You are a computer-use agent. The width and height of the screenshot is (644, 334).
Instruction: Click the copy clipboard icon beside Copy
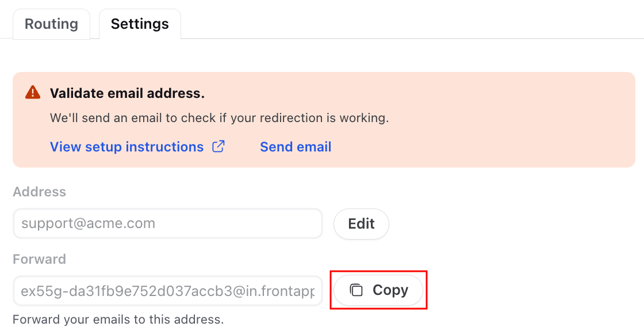(x=356, y=290)
